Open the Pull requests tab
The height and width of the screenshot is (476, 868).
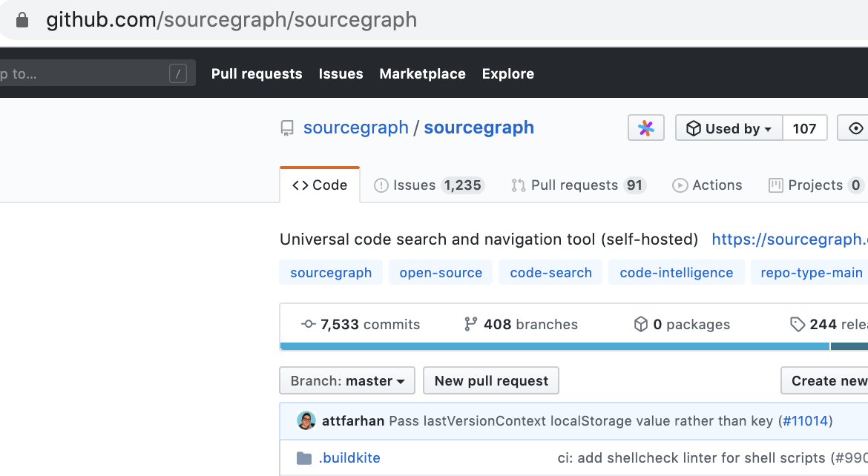pos(578,185)
